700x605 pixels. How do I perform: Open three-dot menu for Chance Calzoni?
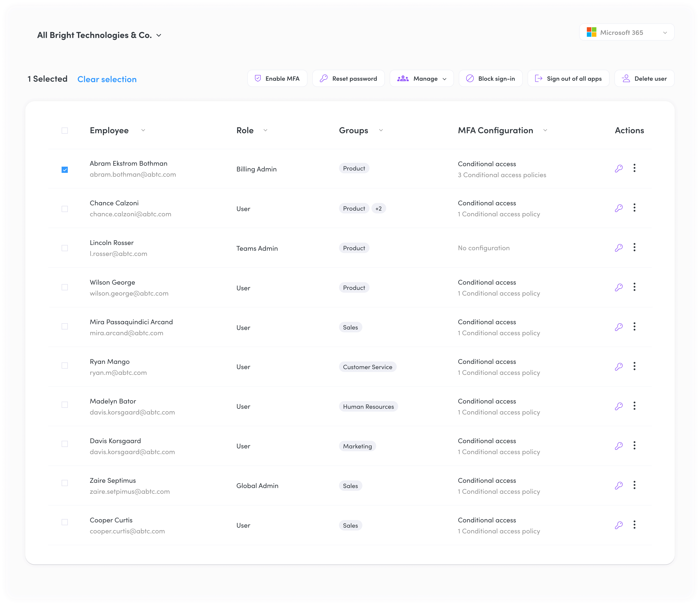[x=634, y=208]
